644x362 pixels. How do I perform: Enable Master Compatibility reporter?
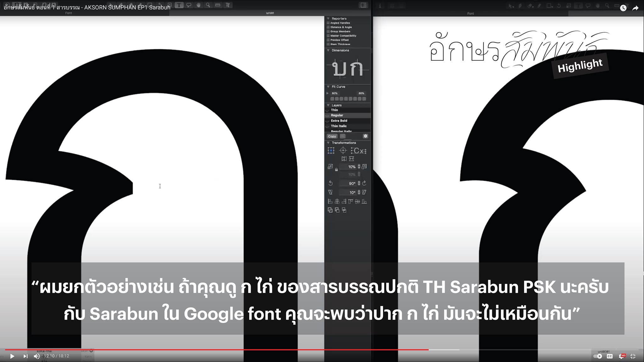coord(328,36)
